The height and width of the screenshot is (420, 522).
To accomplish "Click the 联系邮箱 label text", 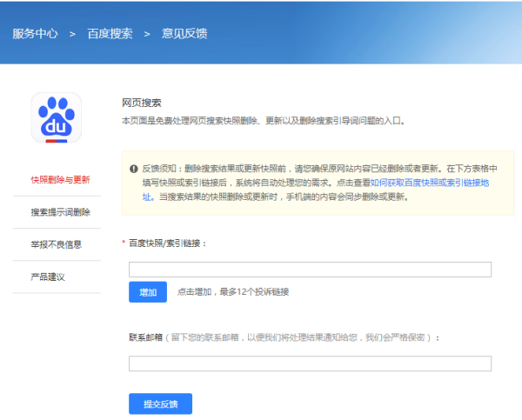I will [145, 337].
